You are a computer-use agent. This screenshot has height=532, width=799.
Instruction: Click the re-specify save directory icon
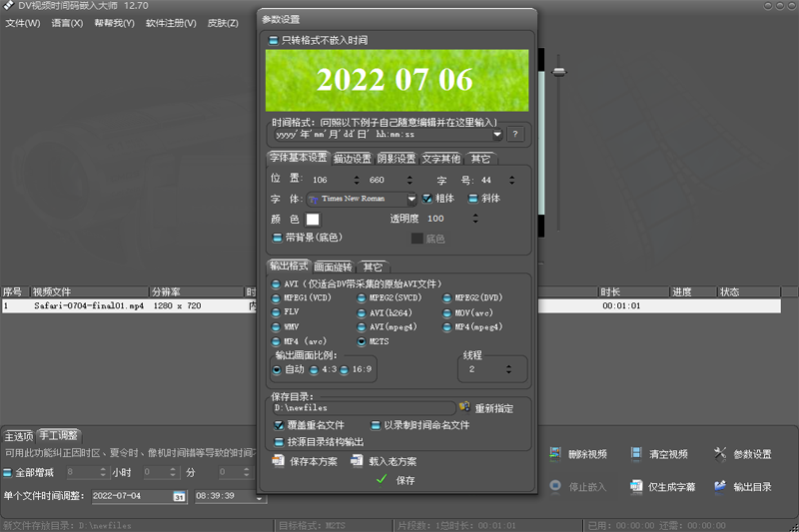tap(464, 407)
